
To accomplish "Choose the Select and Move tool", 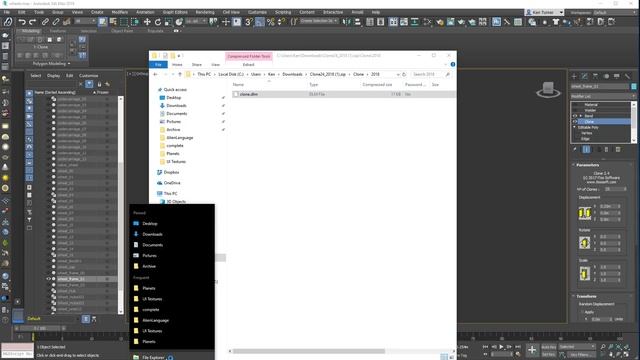I will pos(147,22).
